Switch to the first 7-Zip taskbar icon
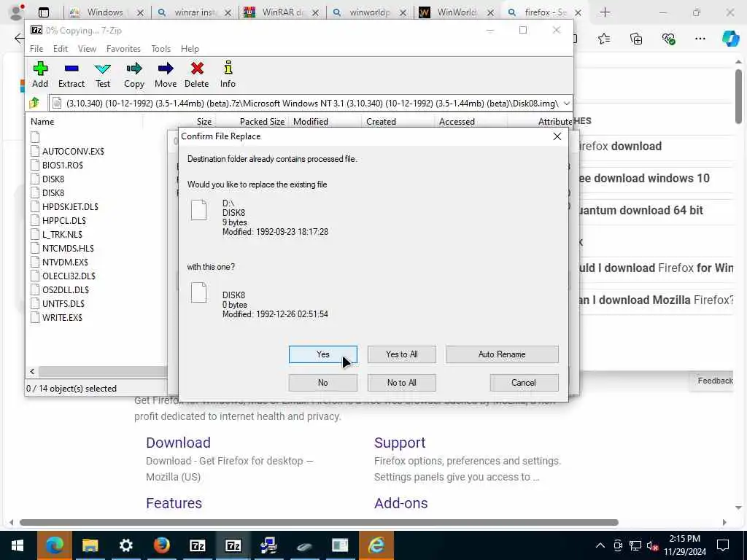Screen dimensions: 747x560 pyautogui.click(x=197, y=545)
